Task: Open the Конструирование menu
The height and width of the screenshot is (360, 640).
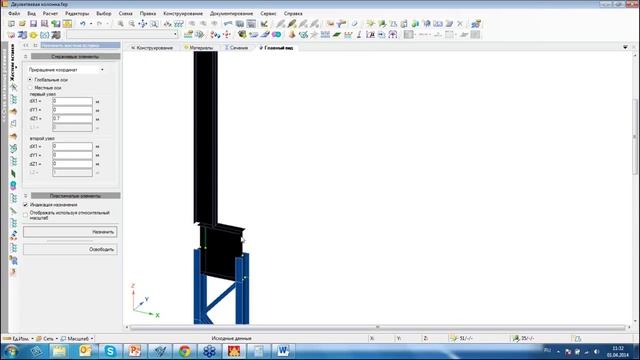Action: coord(183,13)
